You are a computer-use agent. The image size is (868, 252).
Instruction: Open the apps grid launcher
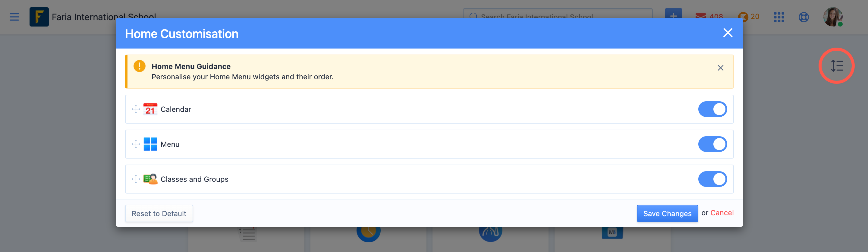tap(779, 17)
